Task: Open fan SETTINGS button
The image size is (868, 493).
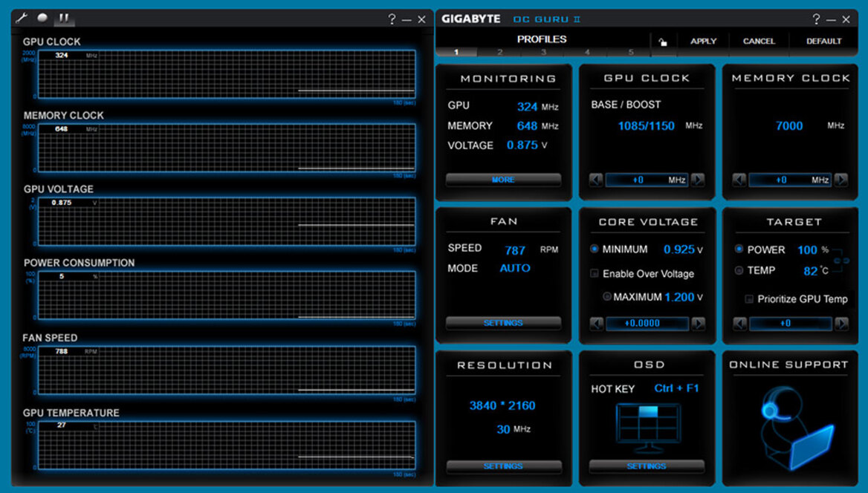Action: tap(503, 322)
